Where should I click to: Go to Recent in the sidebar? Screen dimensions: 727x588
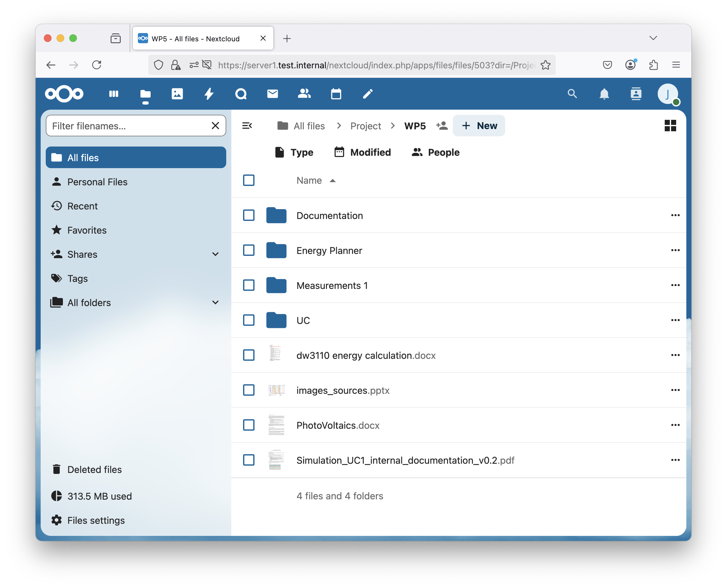82,206
